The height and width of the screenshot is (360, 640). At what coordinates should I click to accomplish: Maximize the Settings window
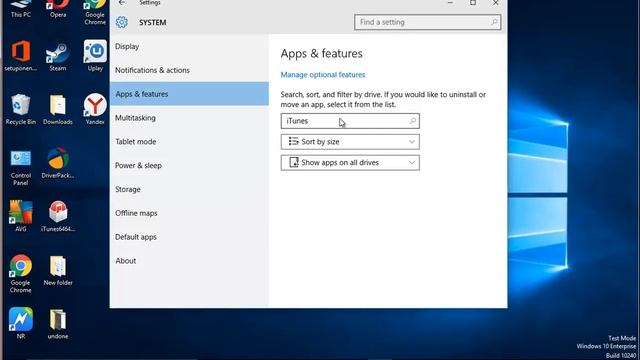(x=473, y=3)
